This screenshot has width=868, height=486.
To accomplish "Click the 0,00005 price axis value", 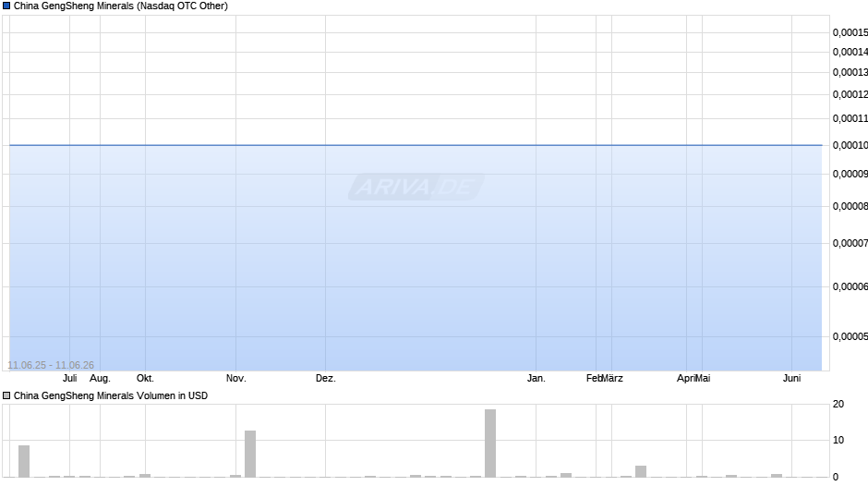I will (x=850, y=336).
